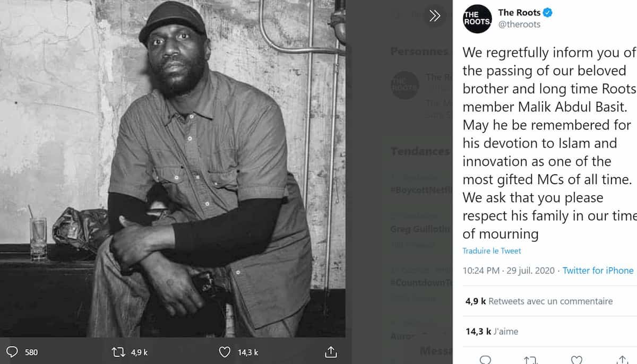Click the reply icon below the tweet text
The height and width of the screenshot is (364, 637).
pos(486,359)
